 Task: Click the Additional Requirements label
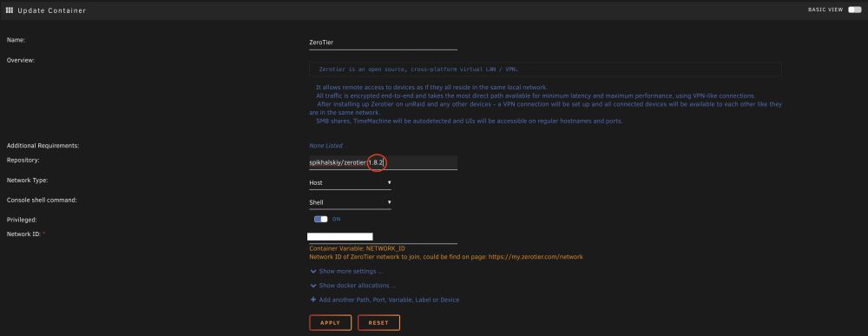[43, 146]
